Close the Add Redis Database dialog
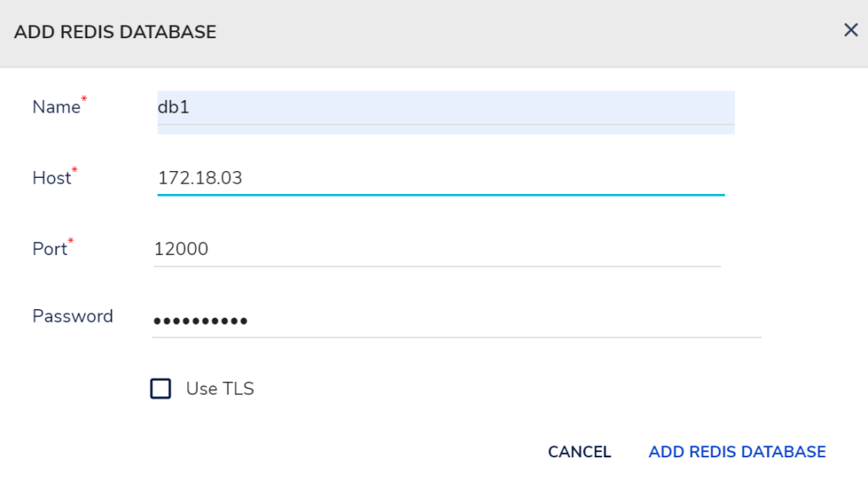Image resolution: width=868 pixels, height=481 pixels. point(850,30)
